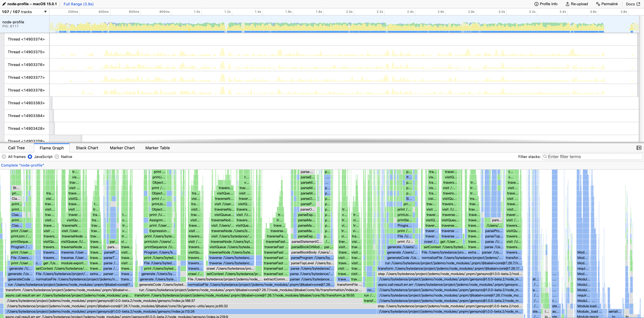Switch to the Marker Table tab
This screenshot has height=318, width=644.
click(x=157, y=148)
